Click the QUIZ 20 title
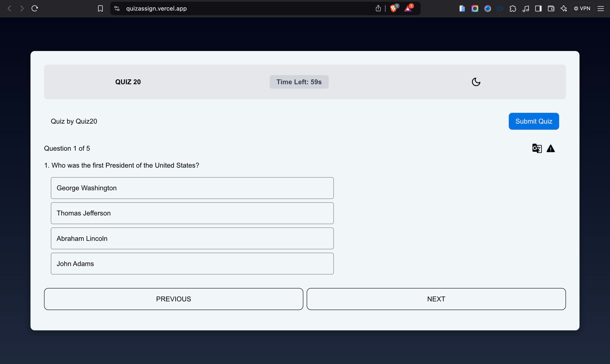 [128, 82]
